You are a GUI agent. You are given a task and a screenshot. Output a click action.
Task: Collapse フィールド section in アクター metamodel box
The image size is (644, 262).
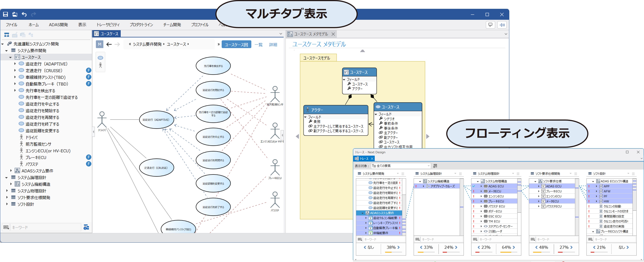[x=305, y=117]
